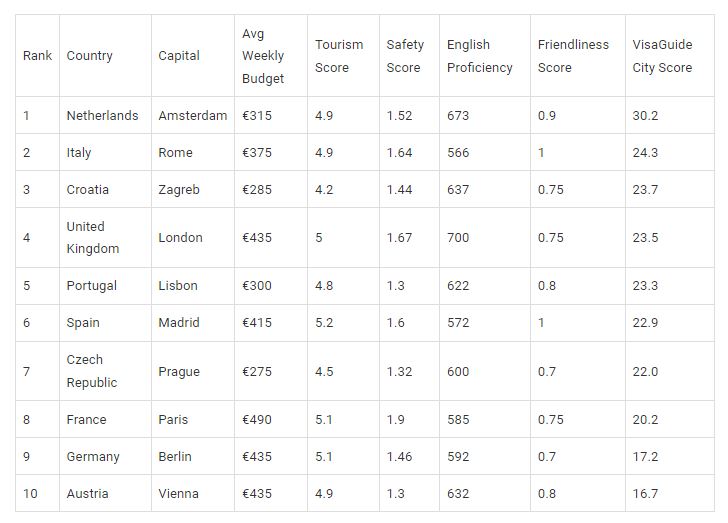Click the Rank column header
728x523 pixels.
pyautogui.click(x=37, y=56)
